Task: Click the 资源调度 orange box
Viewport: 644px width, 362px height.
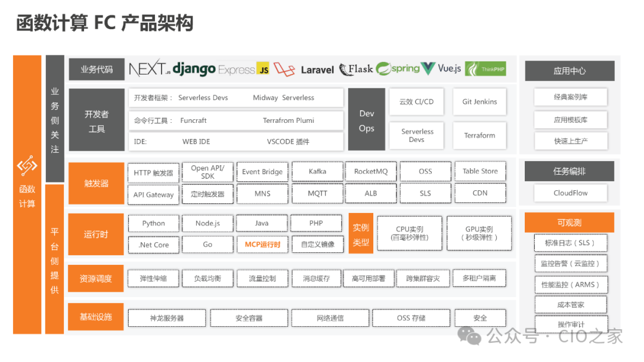Action: click(95, 279)
